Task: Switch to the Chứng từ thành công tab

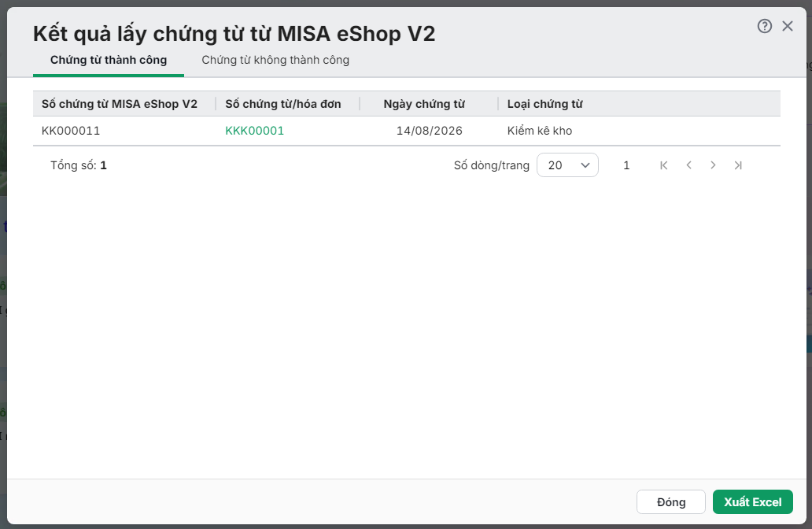Action: [x=109, y=60]
